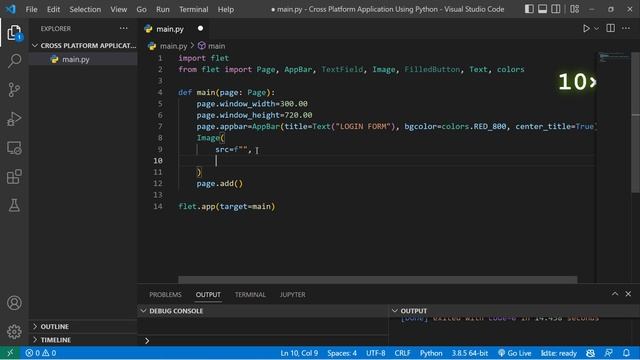This screenshot has width=640, height=360.
Task: Open the Extensions view
Action: 14,177
